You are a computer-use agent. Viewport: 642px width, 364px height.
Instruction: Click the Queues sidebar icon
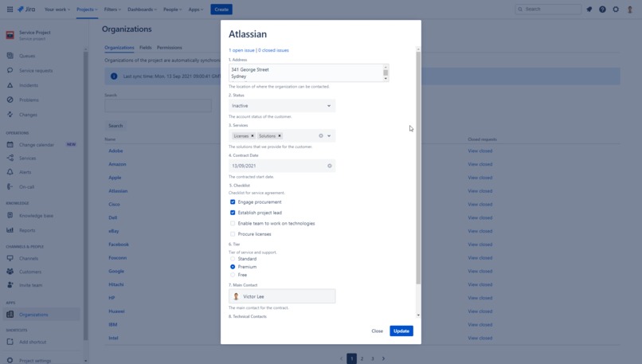coord(10,56)
